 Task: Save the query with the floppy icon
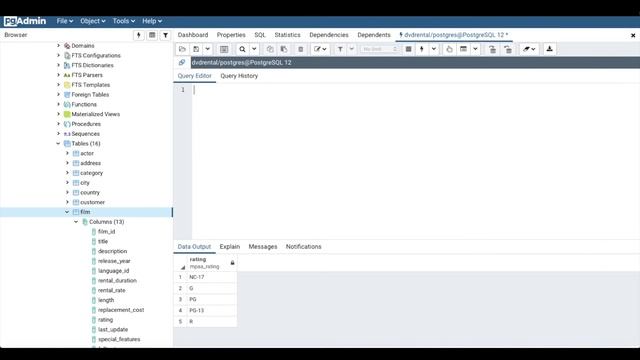click(x=196, y=49)
